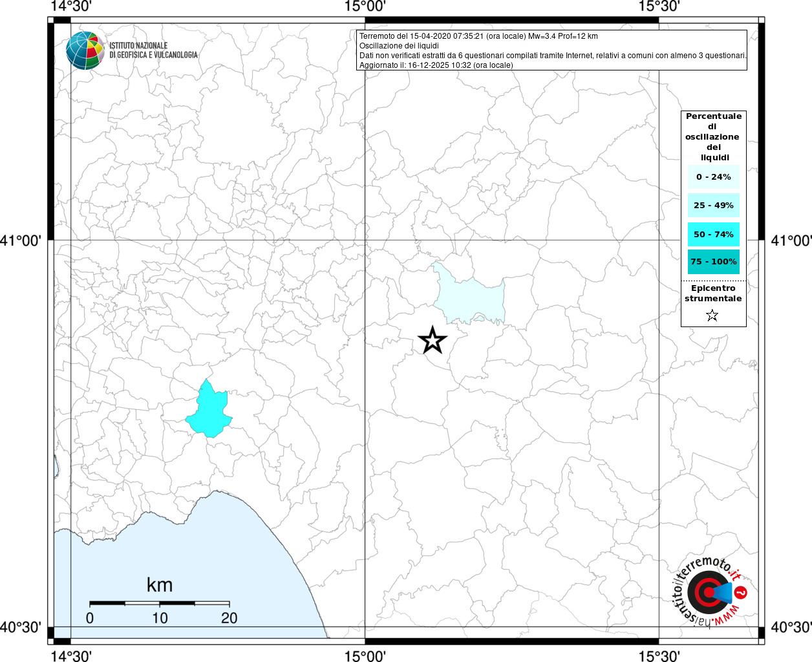812x662 pixels.
Task: Click the 'Epicentro strumentale' legend label
Action: (713, 293)
